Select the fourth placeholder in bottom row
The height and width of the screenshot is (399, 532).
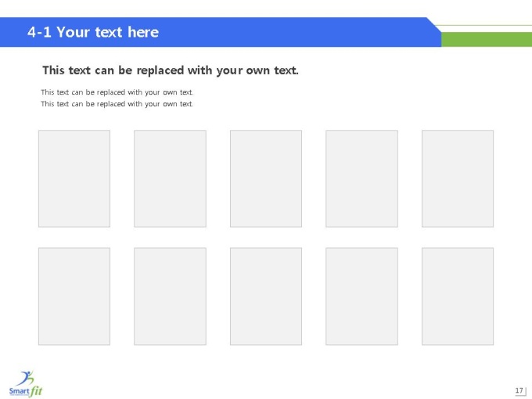[x=361, y=297]
